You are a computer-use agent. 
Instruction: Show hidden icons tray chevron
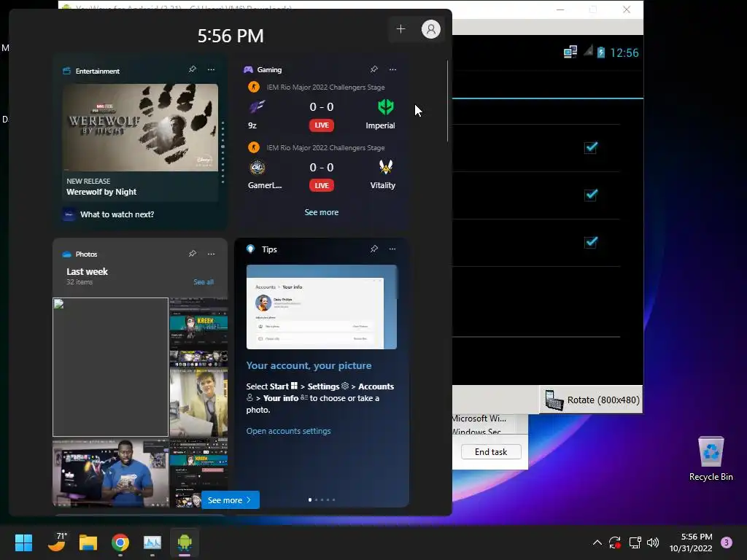coord(597,542)
